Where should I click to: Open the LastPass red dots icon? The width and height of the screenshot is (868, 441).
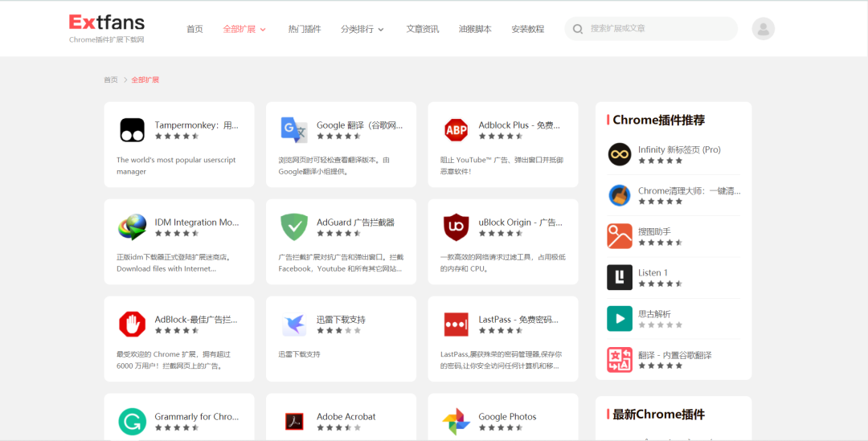[x=457, y=325]
